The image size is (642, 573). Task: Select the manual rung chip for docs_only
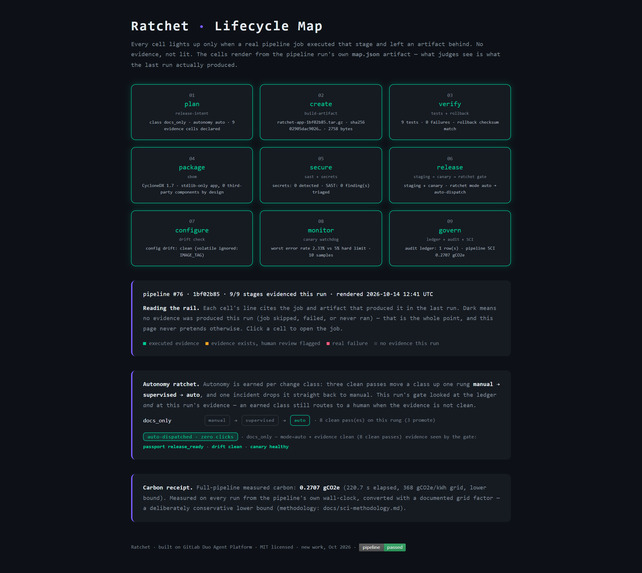(x=217, y=420)
